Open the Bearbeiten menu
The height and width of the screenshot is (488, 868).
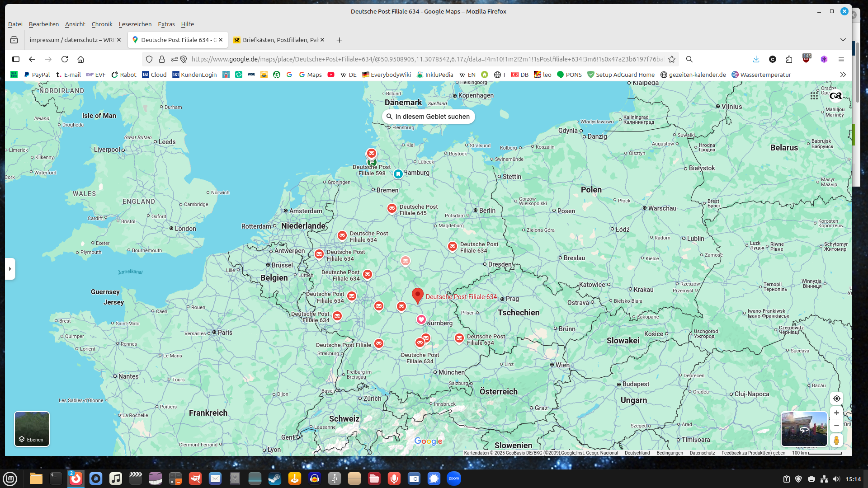[44, 24]
